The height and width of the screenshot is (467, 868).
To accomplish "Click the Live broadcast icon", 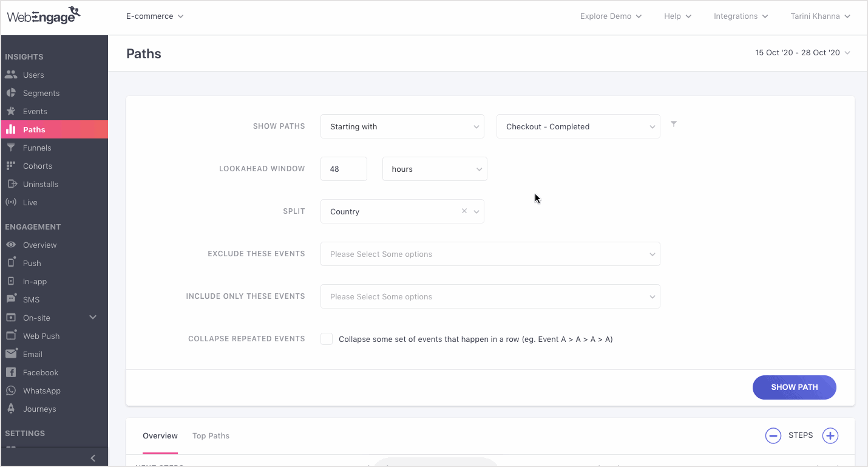I will tap(11, 202).
